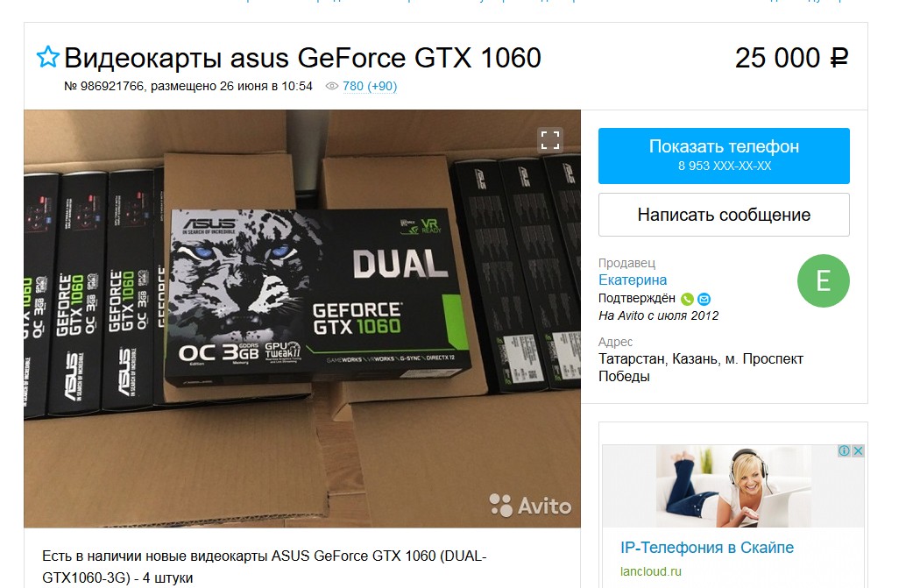The height and width of the screenshot is (588, 920).
Task: Open the main GTX 1060 box photo
Action: (x=302, y=319)
